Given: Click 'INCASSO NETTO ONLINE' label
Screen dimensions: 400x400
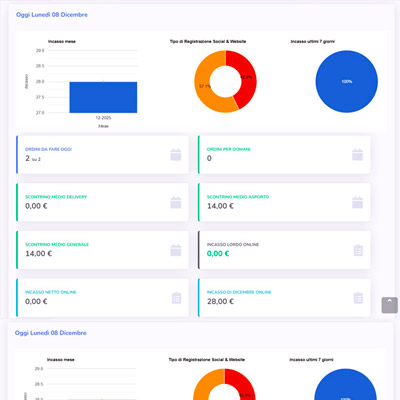Looking at the screenshot, I should pos(51,292).
